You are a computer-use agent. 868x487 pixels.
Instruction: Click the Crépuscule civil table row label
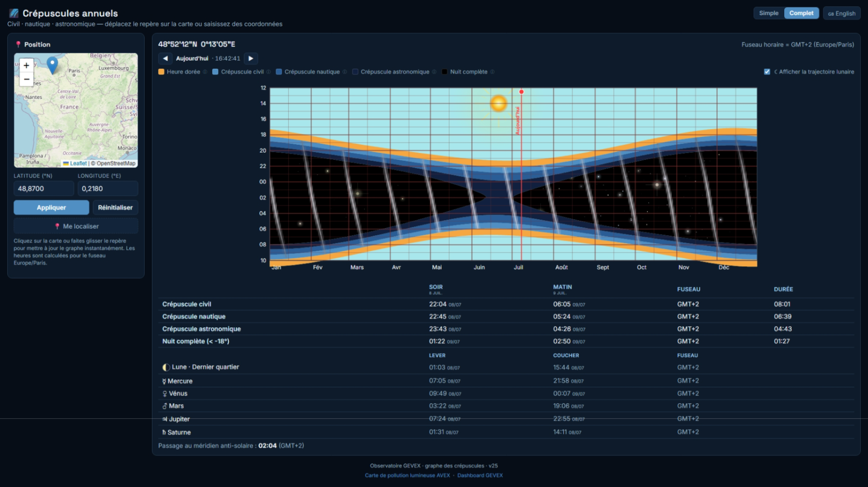tap(187, 305)
